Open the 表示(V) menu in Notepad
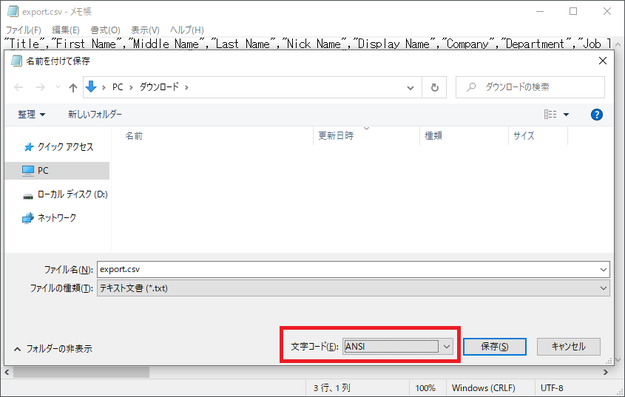625x397 pixels. click(145, 30)
